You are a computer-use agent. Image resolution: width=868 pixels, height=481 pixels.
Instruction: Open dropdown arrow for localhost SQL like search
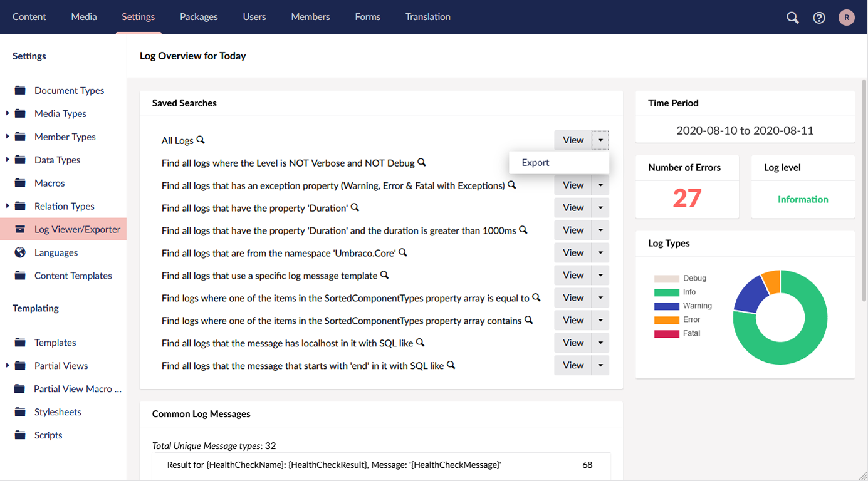tap(600, 343)
